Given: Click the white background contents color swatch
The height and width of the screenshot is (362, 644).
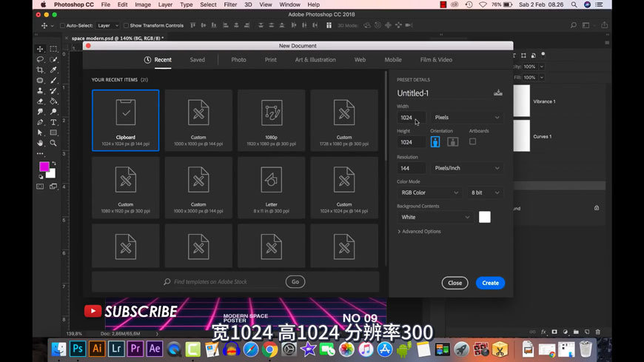Looking at the screenshot, I should click(x=485, y=217).
